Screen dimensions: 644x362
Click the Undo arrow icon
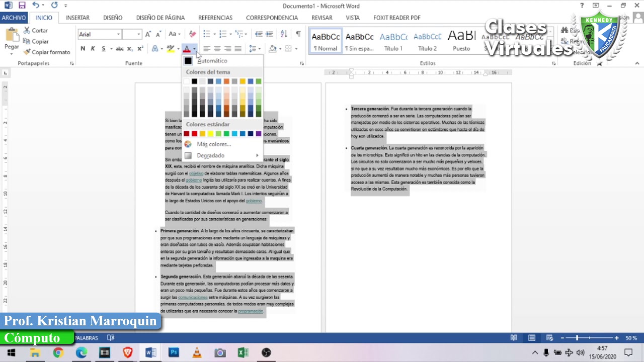(x=36, y=6)
